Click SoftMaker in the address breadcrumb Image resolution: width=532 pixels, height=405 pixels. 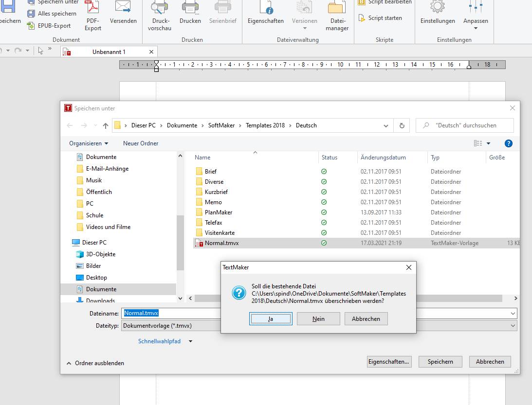click(221, 125)
